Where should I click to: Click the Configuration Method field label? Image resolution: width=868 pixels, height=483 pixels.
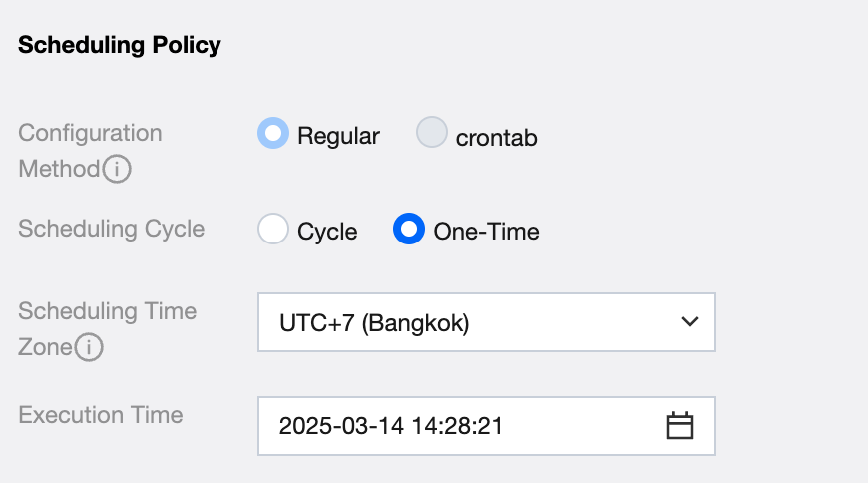(x=90, y=133)
